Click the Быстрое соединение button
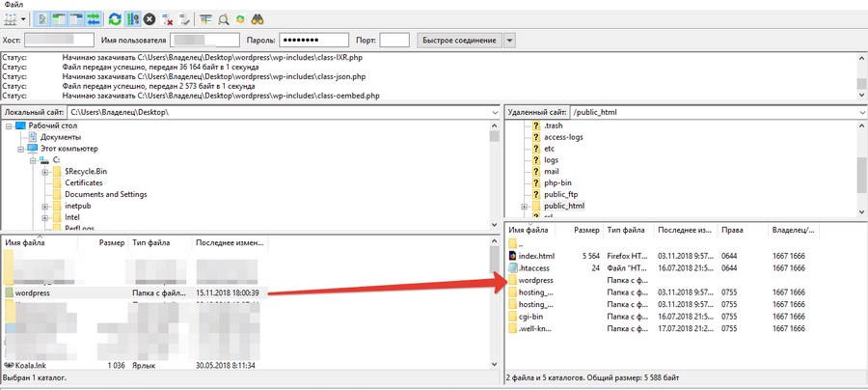Screen dimensions: 868x390 coord(458,40)
